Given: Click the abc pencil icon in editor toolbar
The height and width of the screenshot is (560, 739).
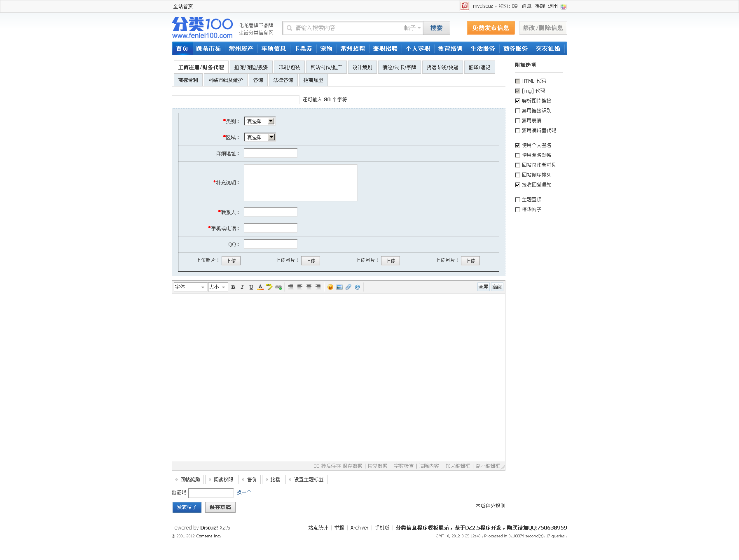Looking at the screenshot, I should coord(269,287).
